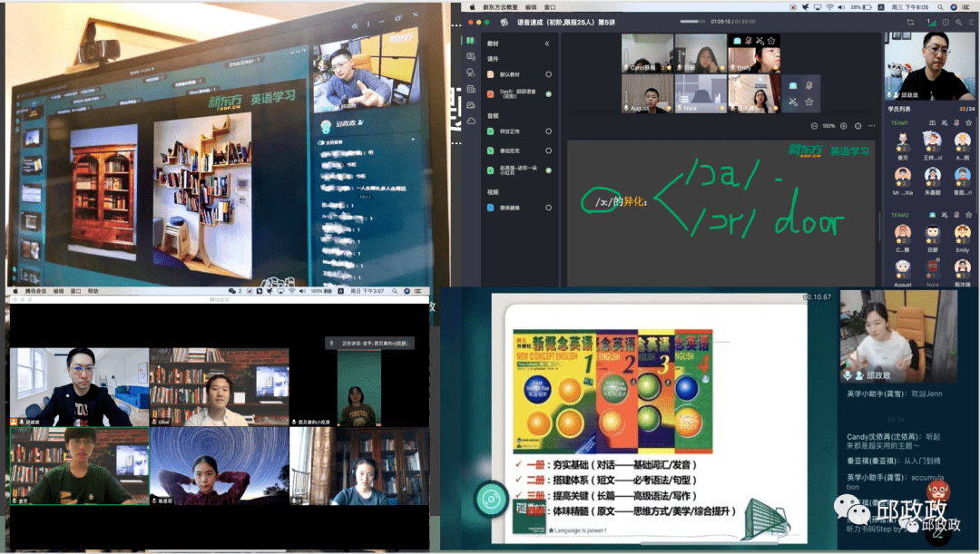This screenshot has height=554, width=980.
Task: Open the menu icon at classroom title bar far right
Action: point(971,23)
